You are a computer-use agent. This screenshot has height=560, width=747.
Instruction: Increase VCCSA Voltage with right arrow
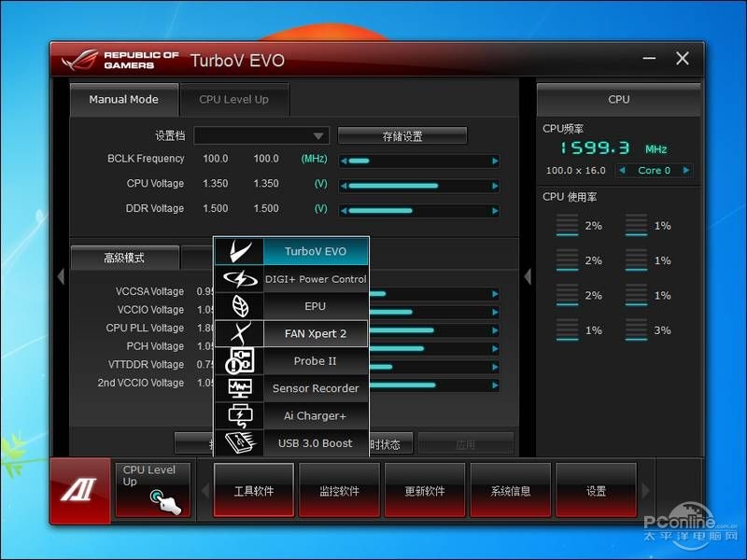click(x=495, y=294)
